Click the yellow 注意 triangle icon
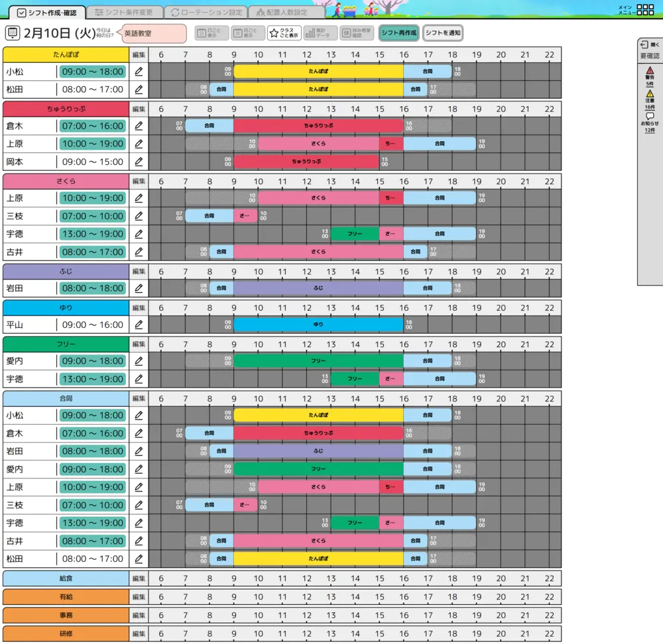 point(650,94)
